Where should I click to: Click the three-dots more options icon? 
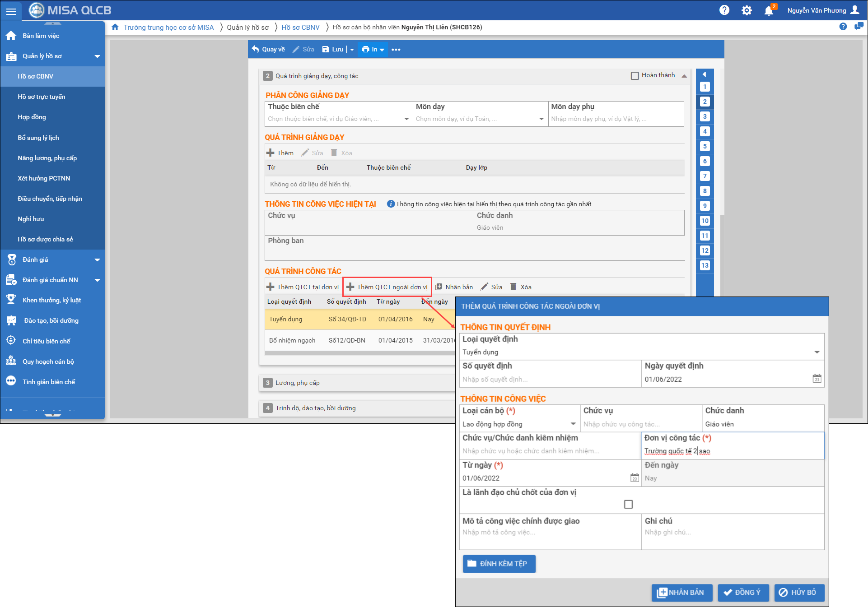[396, 50]
